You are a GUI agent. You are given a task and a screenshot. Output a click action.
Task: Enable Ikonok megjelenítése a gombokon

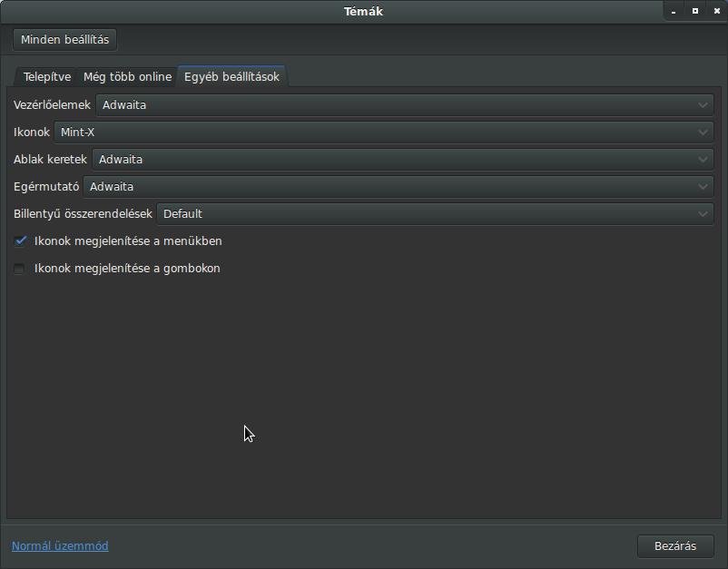19,269
